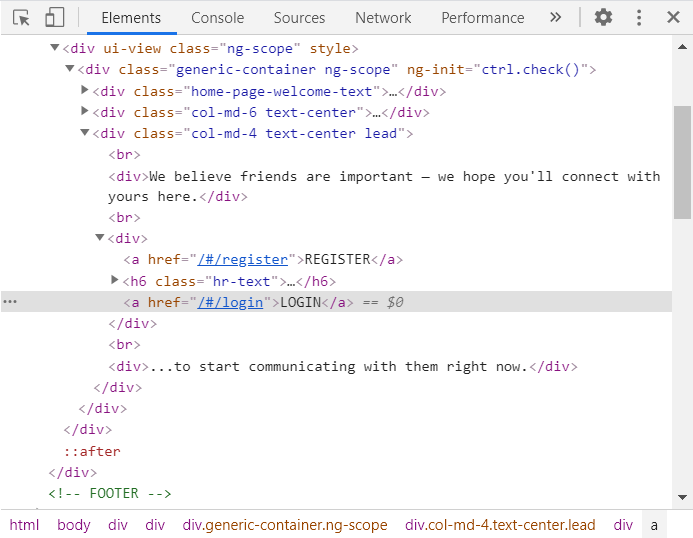This screenshot has width=693, height=538.
Task: Go to the Performance tab
Action: coord(482,18)
